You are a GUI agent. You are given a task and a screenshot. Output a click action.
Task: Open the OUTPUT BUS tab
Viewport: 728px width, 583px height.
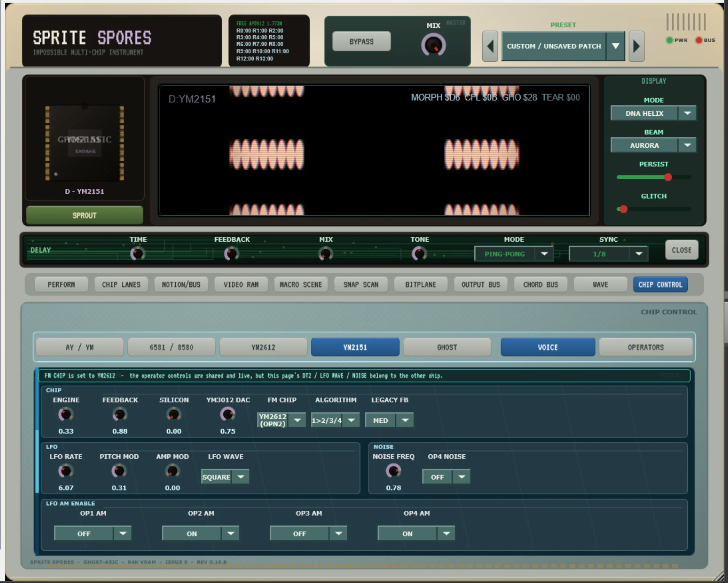[x=481, y=285]
